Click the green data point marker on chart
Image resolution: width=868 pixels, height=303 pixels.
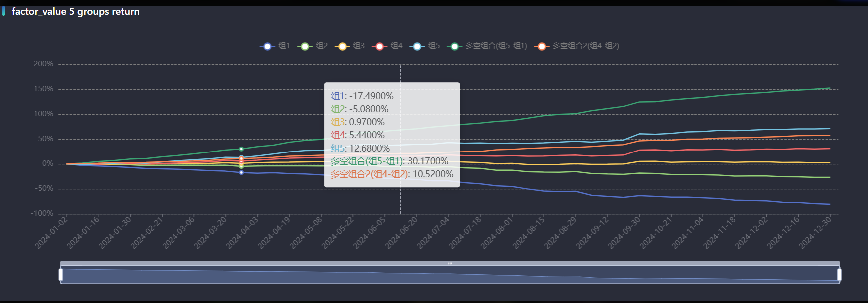[241, 149]
